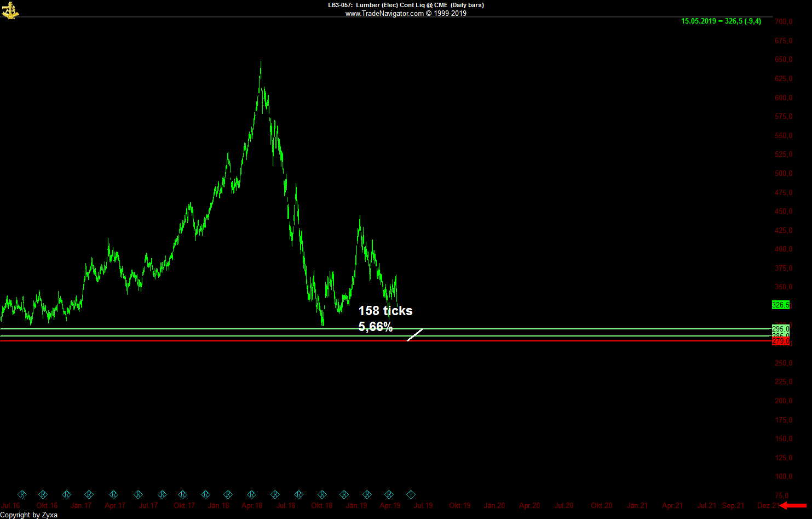Click the question-mark diamond marker

click(x=411, y=494)
